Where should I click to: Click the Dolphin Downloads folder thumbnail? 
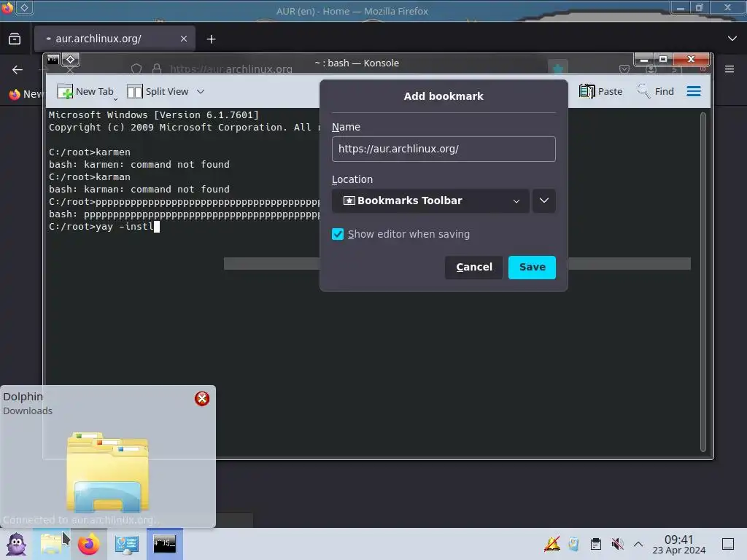108,472
